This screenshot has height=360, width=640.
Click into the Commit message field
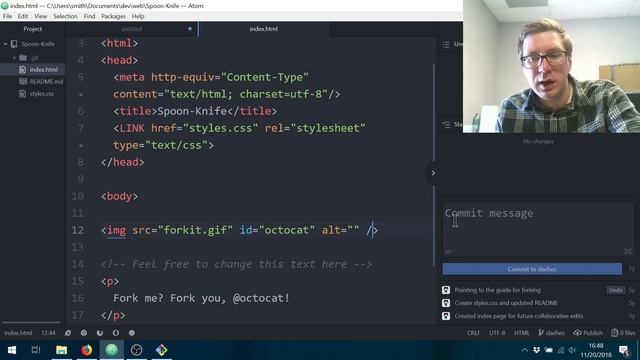pos(538,229)
